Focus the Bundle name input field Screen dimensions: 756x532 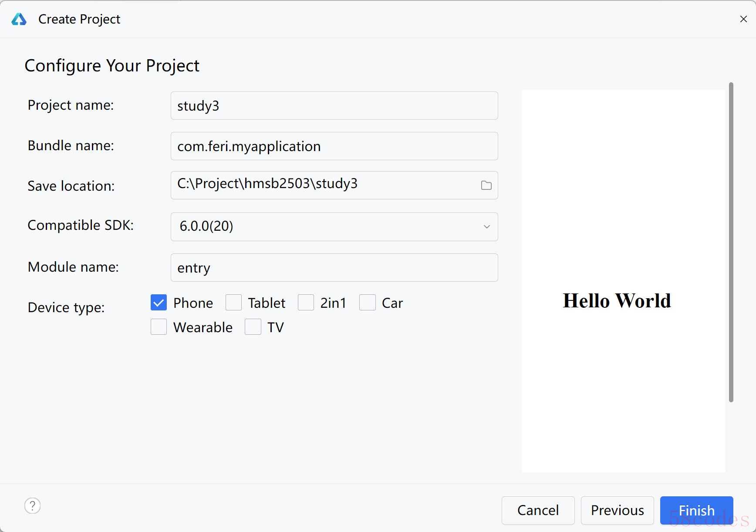[x=334, y=146]
